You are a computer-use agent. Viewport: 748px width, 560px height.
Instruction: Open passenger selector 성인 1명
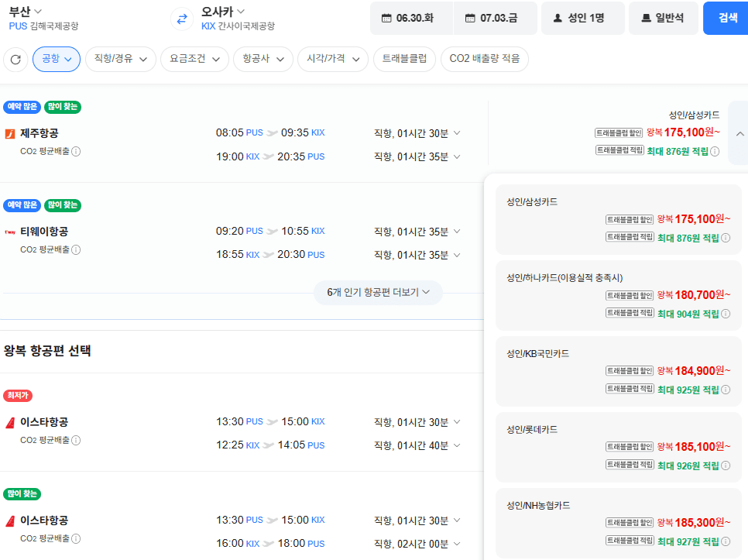[x=582, y=18]
